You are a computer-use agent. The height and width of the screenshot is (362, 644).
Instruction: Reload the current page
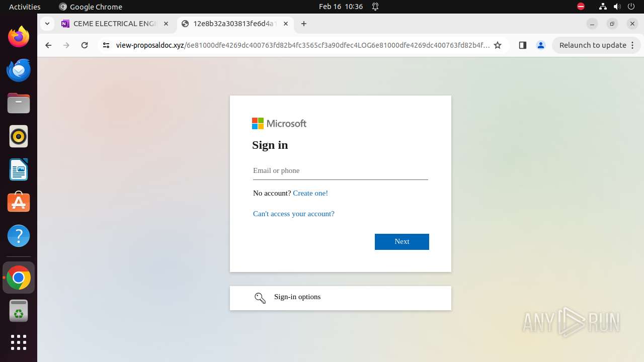click(85, 45)
